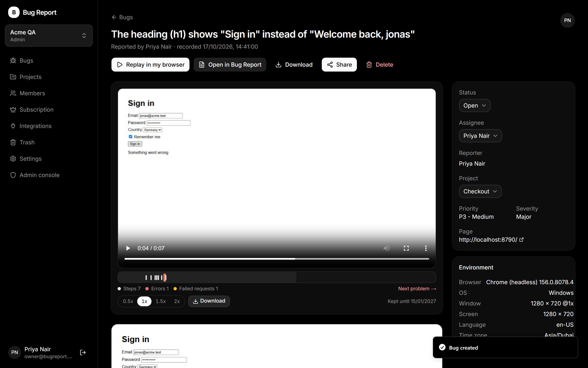
Task: Expand the Acme QA workspace switcher
Action: coord(49,36)
